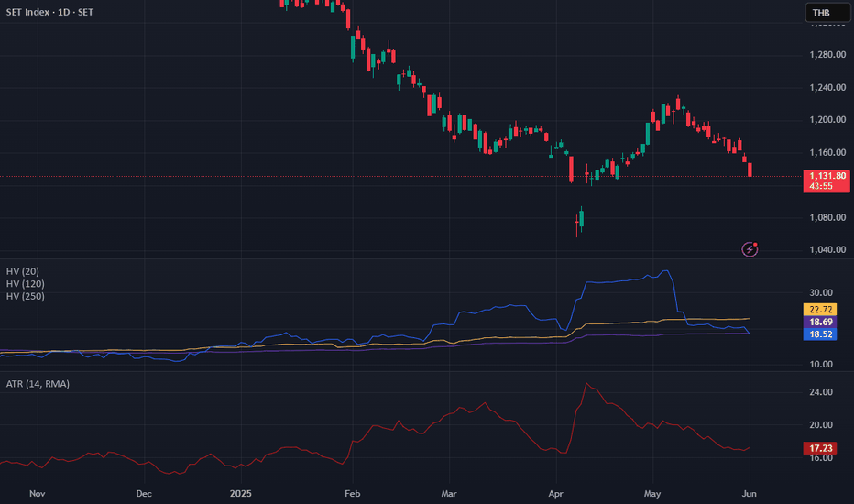Click the 1,200.00 price scale label

click(x=827, y=120)
